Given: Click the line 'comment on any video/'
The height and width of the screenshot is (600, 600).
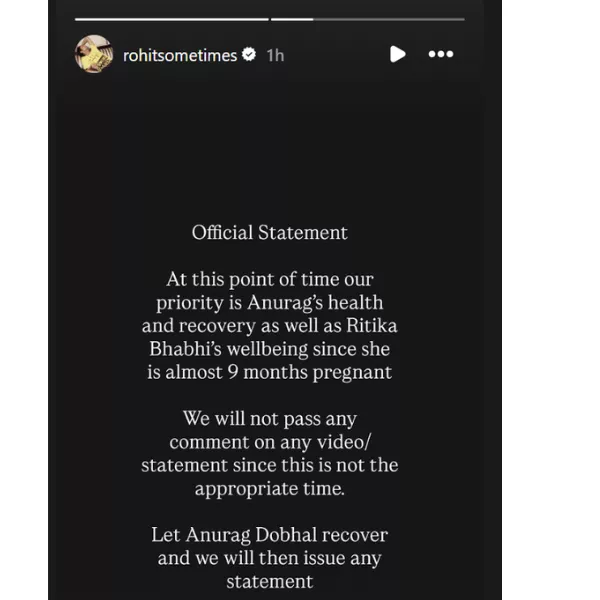Looking at the screenshot, I should (x=270, y=442).
